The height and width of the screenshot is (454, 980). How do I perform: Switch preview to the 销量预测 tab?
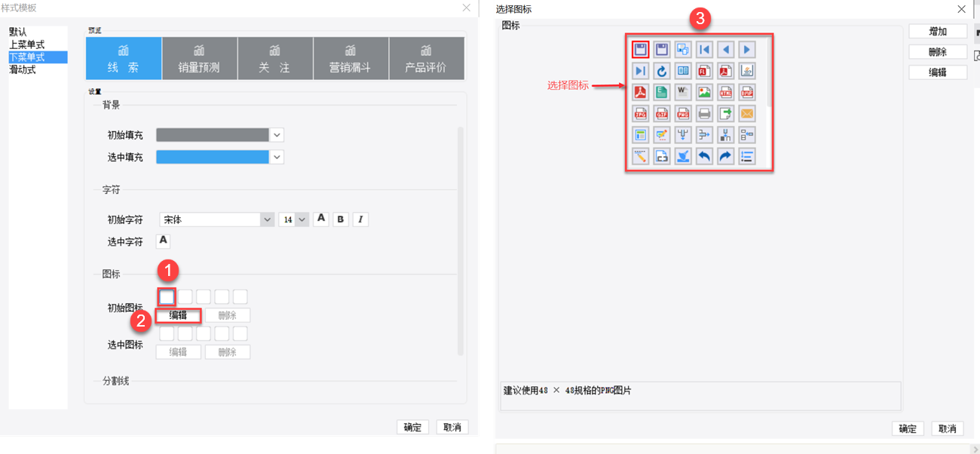200,59
